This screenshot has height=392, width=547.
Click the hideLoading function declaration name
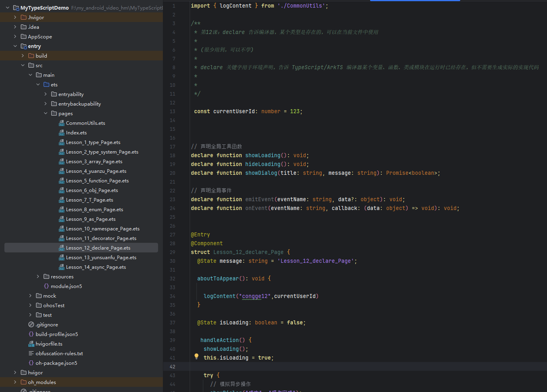pyautogui.click(x=263, y=164)
